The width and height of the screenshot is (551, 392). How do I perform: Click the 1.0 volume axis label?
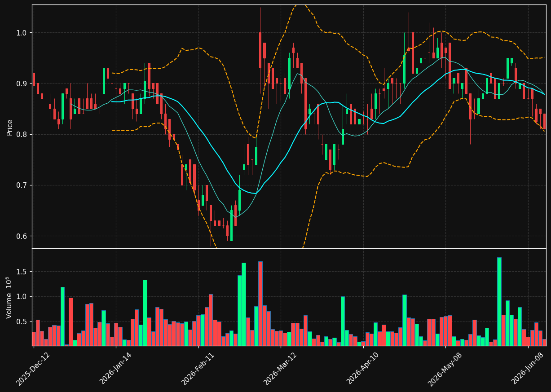22,297
